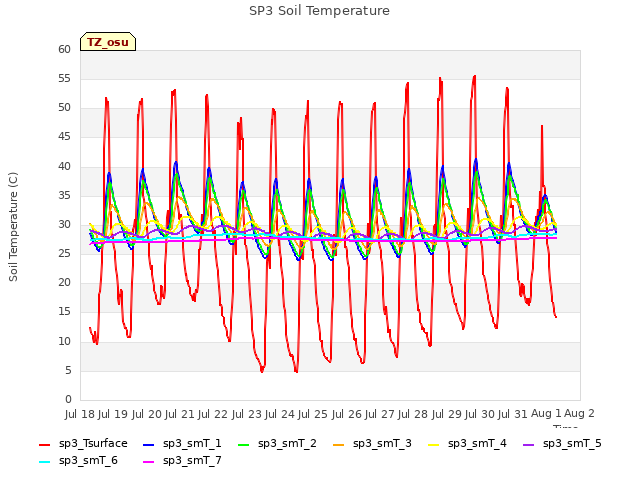Click the Jul 31 x-axis tick label
The height and width of the screenshot is (480, 640).
coord(515,414)
